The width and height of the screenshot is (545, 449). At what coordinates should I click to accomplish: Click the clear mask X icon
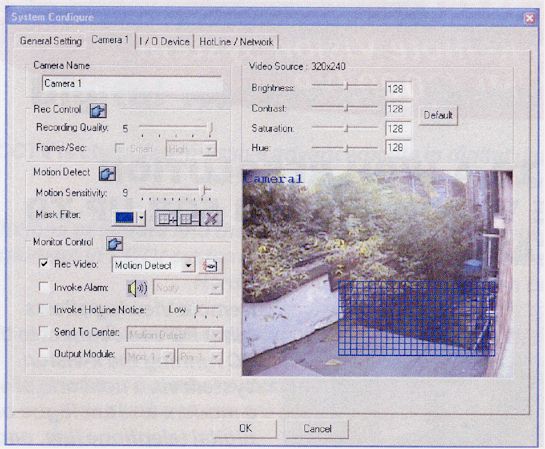click(211, 219)
